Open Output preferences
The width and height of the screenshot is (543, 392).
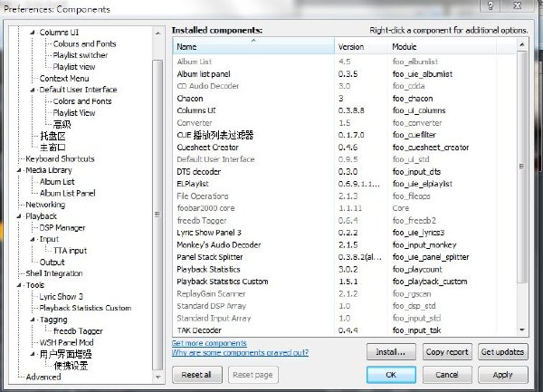(x=52, y=263)
